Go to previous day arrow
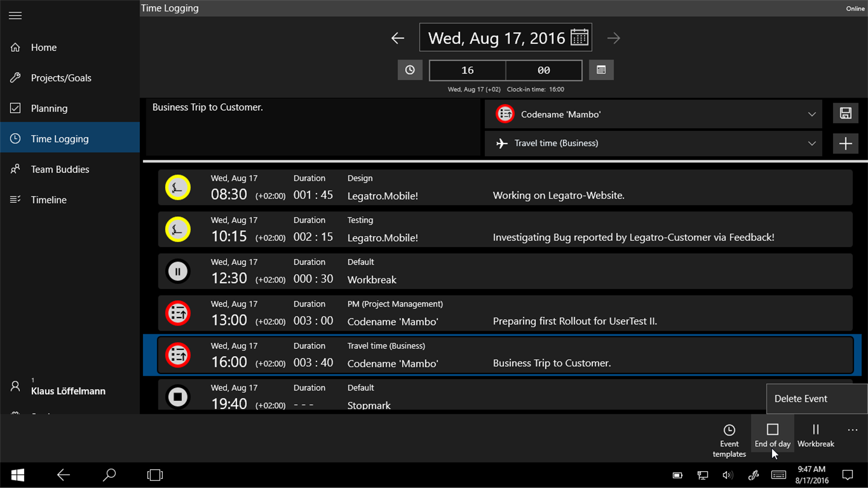This screenshot has width=868, height=488. [x=397, y=38]
